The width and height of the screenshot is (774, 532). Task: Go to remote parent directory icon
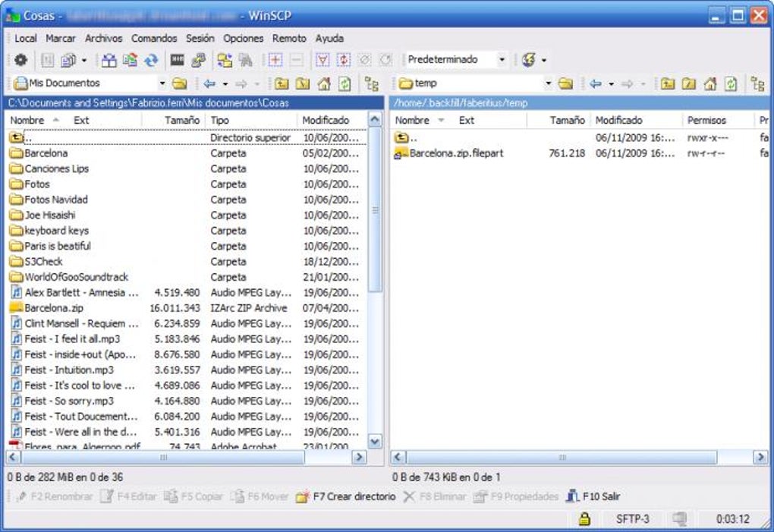pyautogui.click(x=667, y=83)
